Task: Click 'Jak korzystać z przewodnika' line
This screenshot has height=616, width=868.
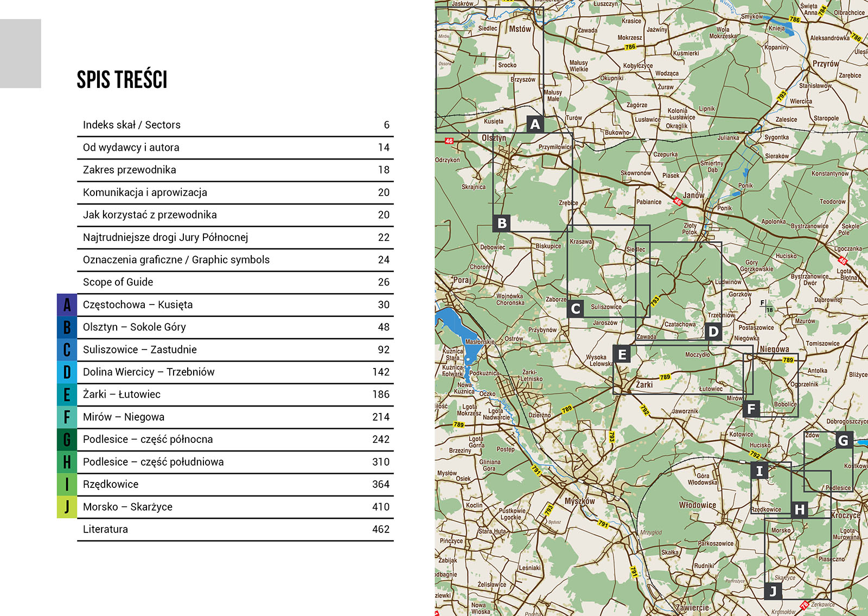Action: click(235, 215)
